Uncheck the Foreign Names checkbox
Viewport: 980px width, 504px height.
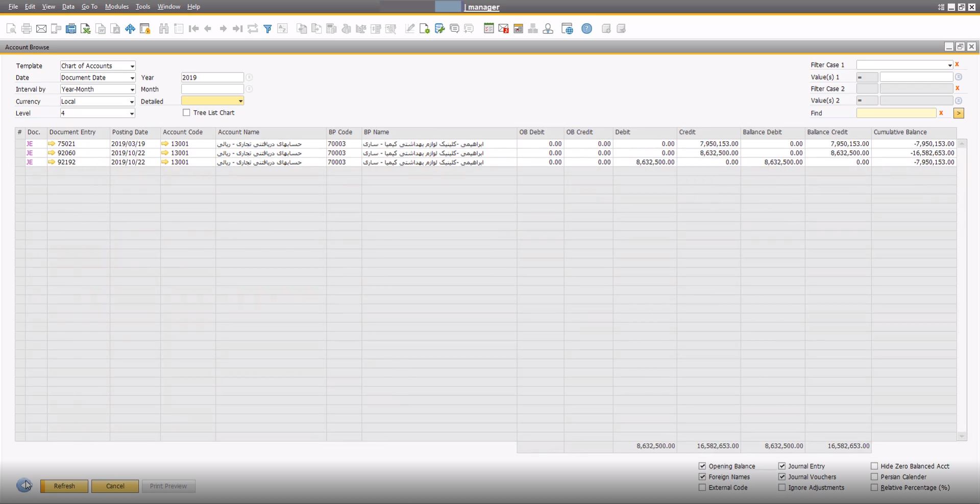pyautogui.click(x=702, y=477)
